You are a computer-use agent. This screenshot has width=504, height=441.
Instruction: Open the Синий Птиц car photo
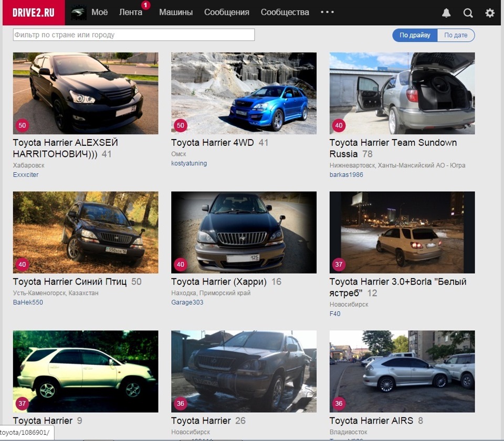pyautogui.click(x=86, y=233)
